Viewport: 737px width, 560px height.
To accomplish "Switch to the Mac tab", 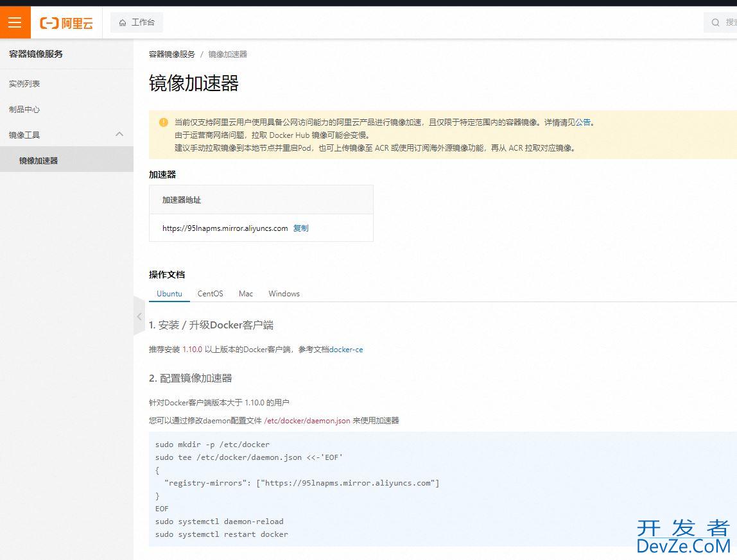I will coord(246,294).
